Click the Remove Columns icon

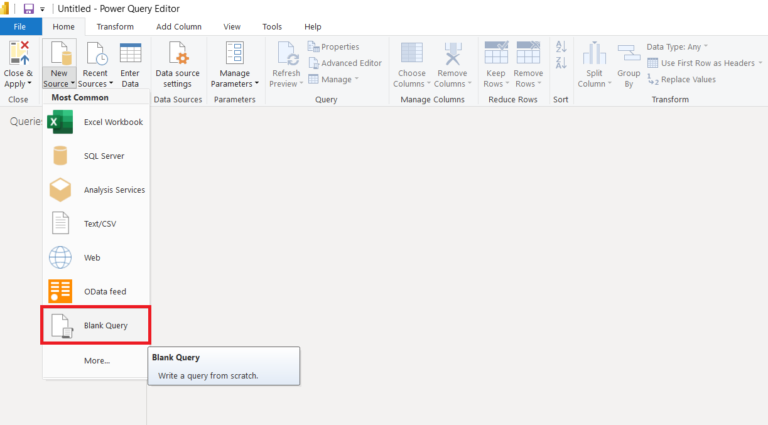point(453,53)
